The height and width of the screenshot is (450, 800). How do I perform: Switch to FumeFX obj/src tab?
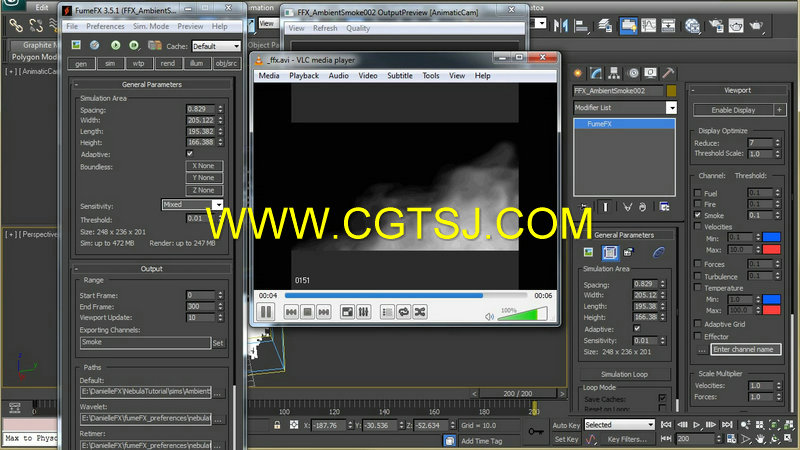[x=227, y=64]
